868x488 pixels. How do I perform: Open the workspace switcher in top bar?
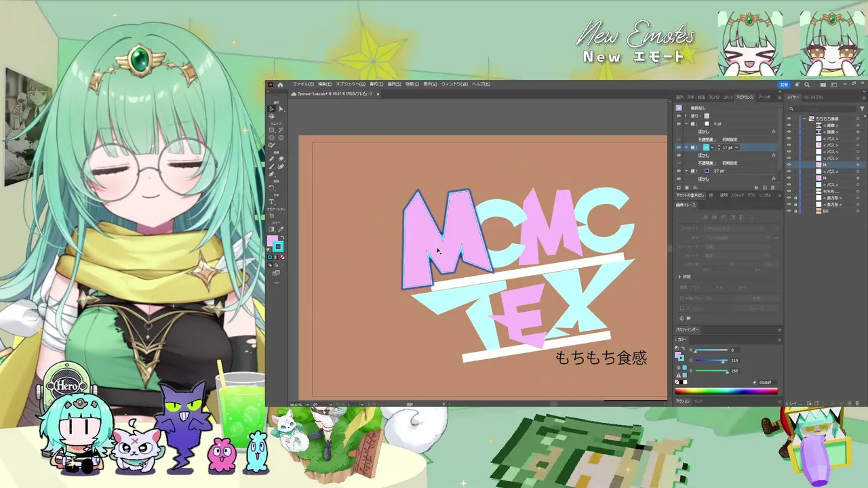pyautogui.click(x=834, y=85)
